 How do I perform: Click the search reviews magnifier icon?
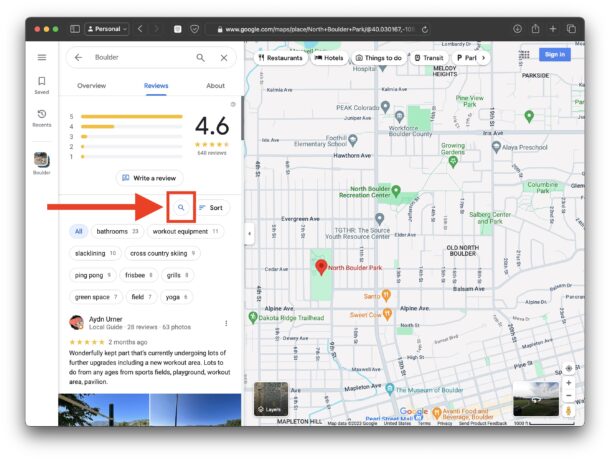(181, 207)
